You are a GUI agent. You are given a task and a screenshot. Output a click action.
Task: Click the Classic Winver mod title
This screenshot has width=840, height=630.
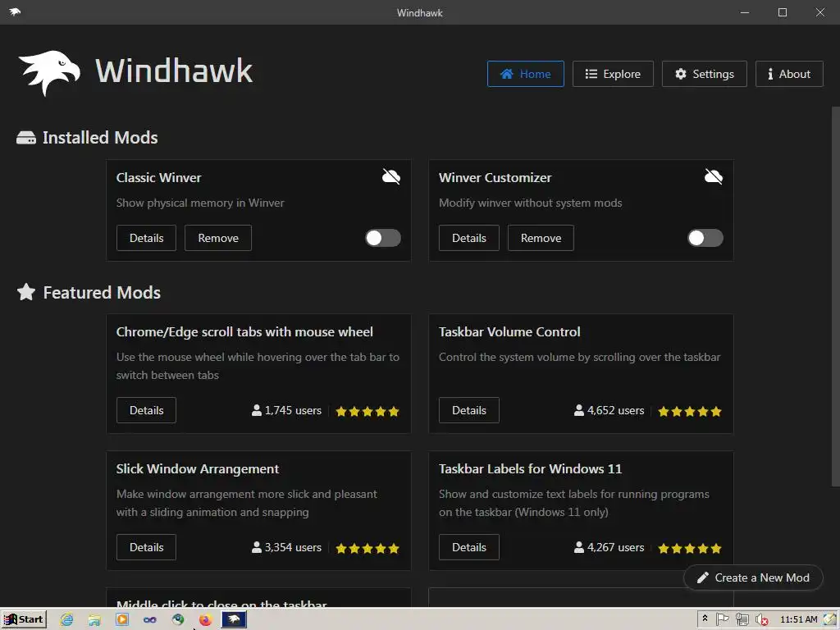(x=158, y=177)
